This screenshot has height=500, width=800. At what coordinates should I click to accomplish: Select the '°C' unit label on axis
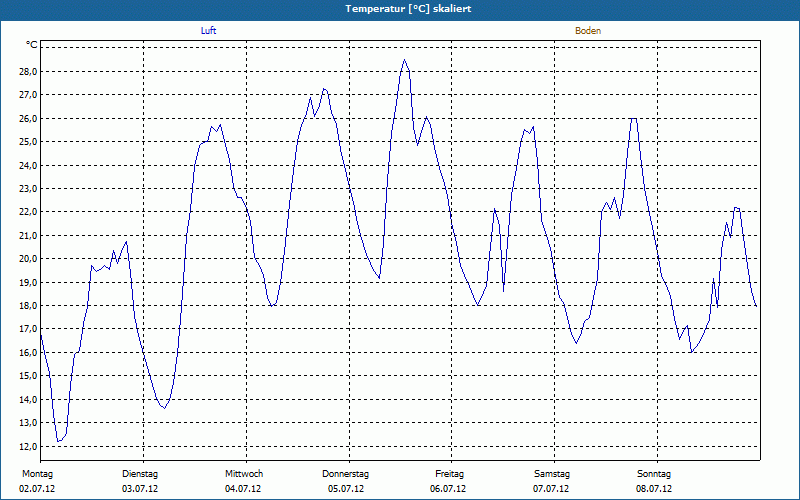pyautogui.click(x=32, y=45)
